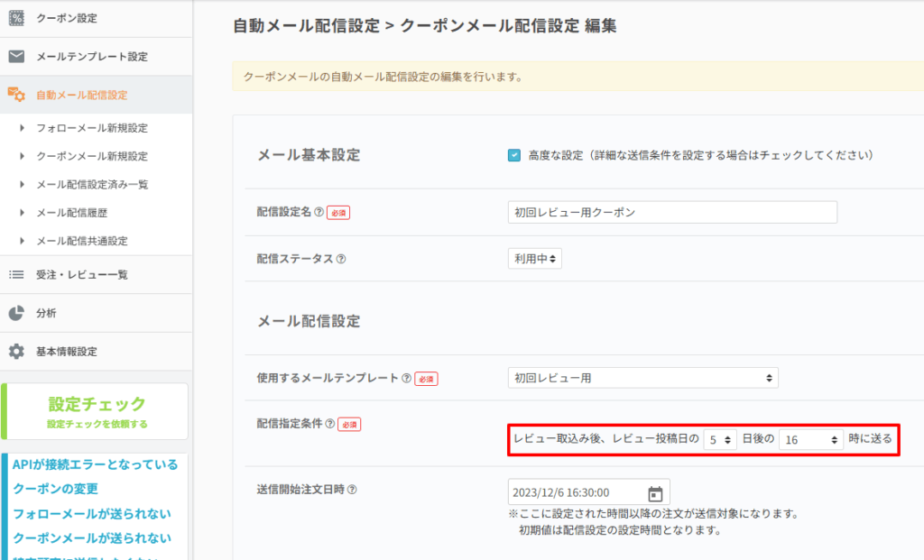Image resolution: width=924 pixels, height=560 pixels.
Task: Open フォローメール新規設定 in sidebar
Action: click(x=91, y=128)
